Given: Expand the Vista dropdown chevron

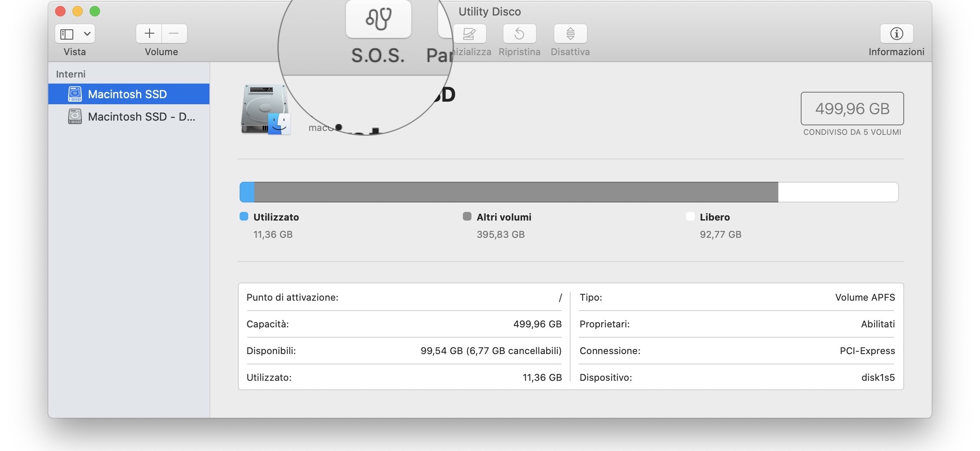Looking at the screenshot, I should pyautogui.click(x=87, y=34).
